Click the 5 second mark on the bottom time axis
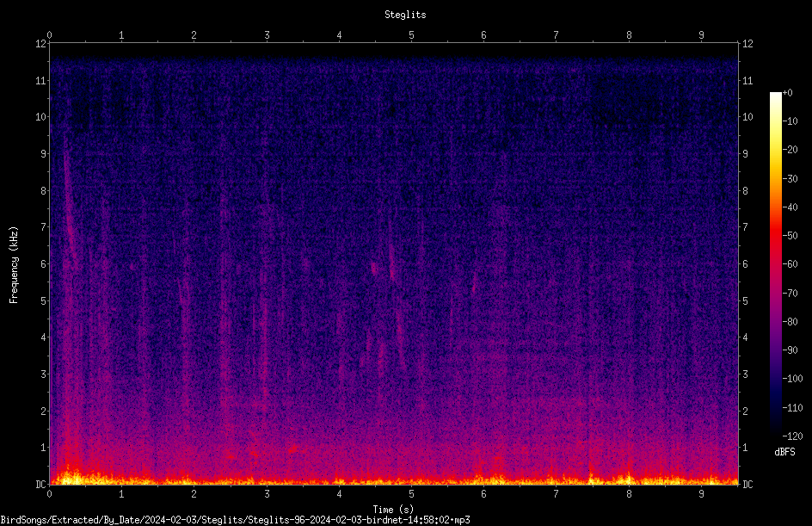This screenshot has height=526, width=812. point(412,494)
